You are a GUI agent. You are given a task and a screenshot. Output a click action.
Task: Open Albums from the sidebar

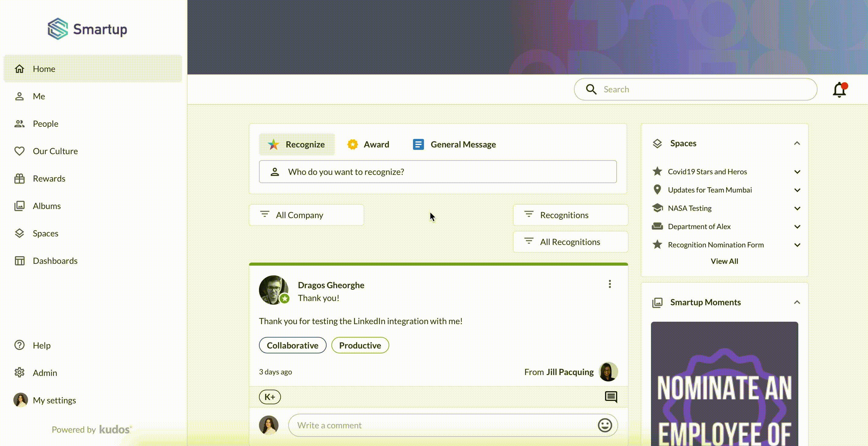[x=93, y=206]
